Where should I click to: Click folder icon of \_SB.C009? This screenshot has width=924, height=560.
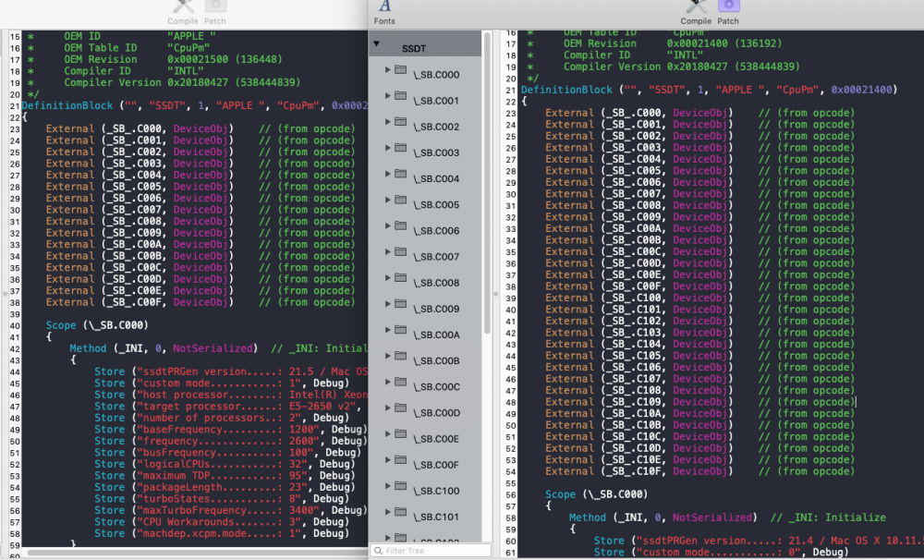click(x=401, y=304)
